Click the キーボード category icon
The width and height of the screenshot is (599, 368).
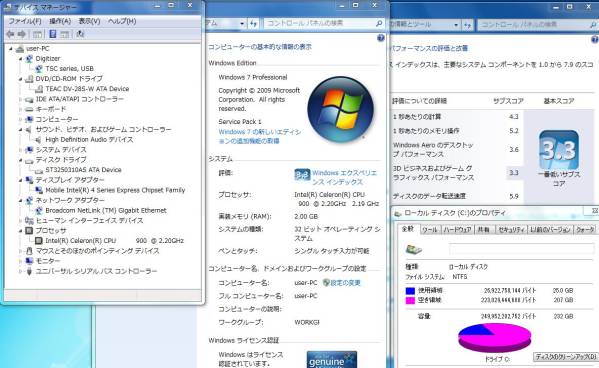point(29,109)
